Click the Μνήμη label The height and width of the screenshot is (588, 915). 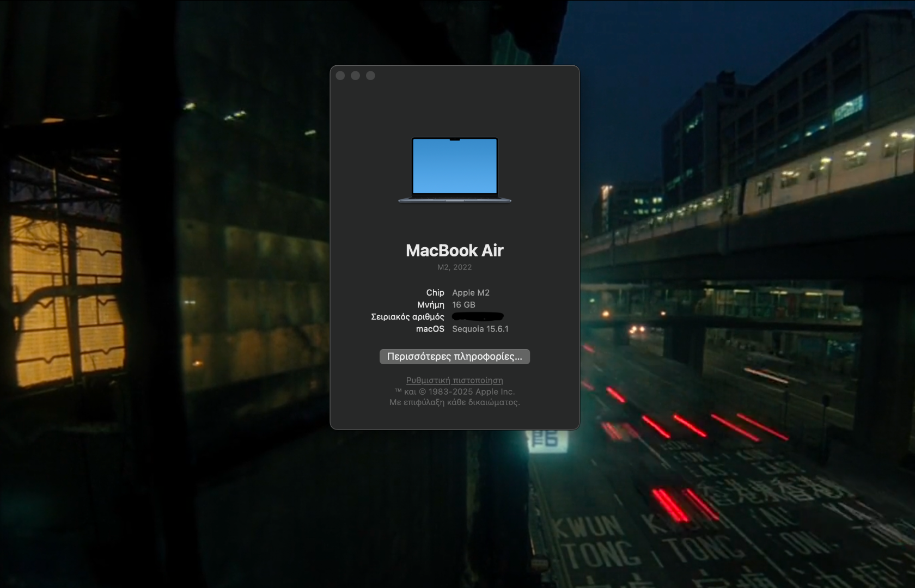click(431, 305)
